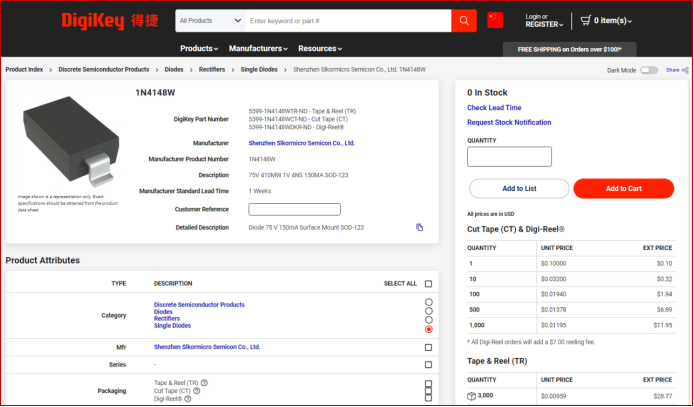
Task: Expand the Products menu
Action: (199, 49)
